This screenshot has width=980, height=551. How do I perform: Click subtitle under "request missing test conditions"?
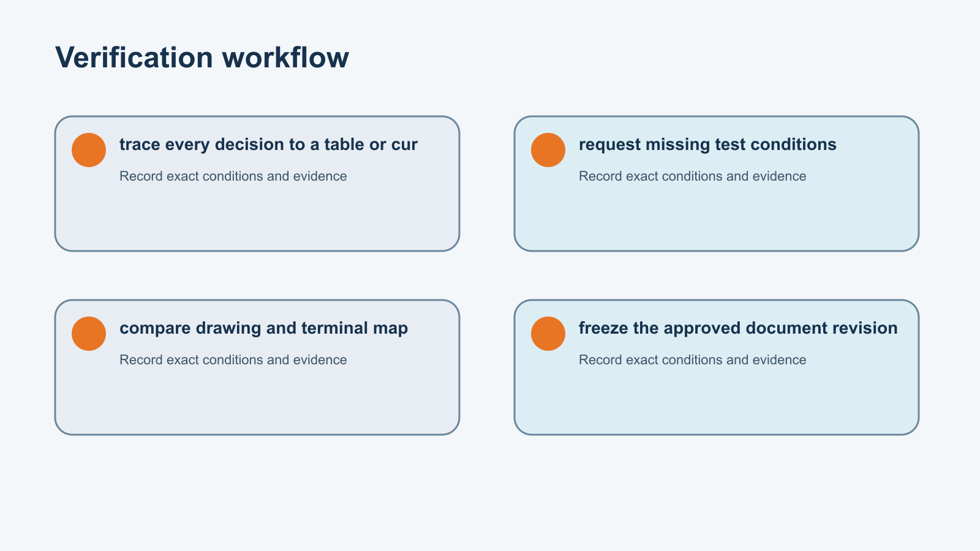click(692, 176)
